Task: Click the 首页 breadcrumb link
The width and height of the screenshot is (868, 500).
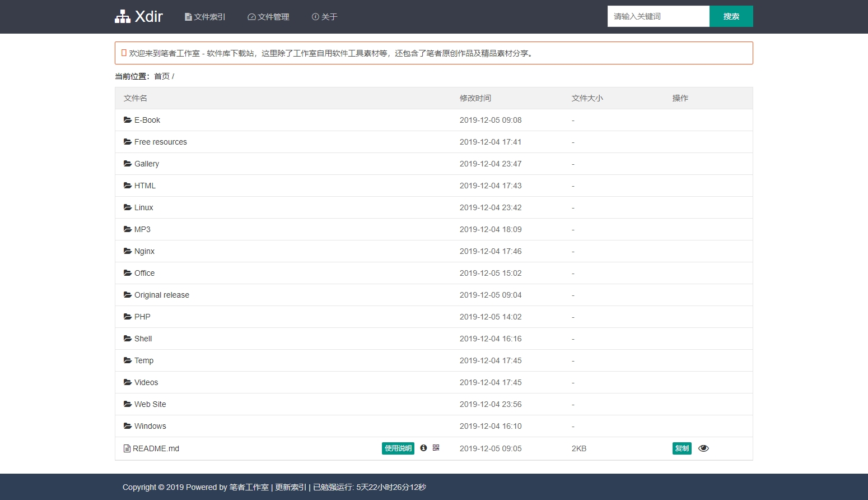Action: pyautogui.click(x=162, y=76)
